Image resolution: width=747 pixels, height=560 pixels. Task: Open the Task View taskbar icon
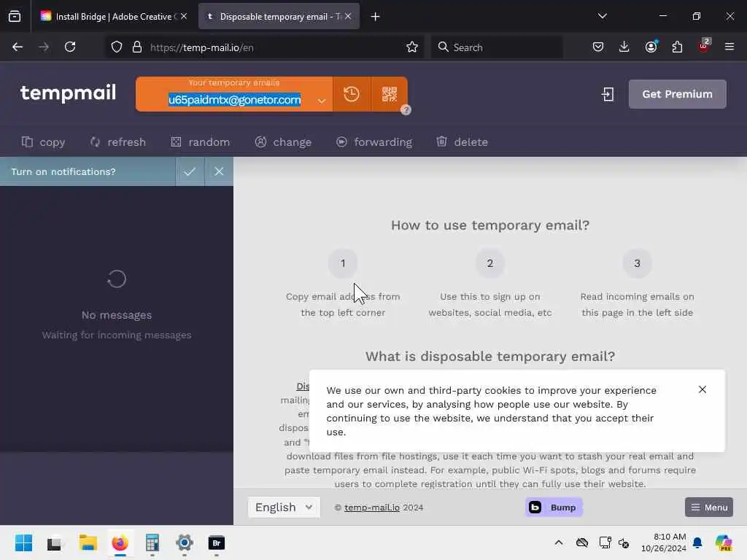click(x=54, y=542)
